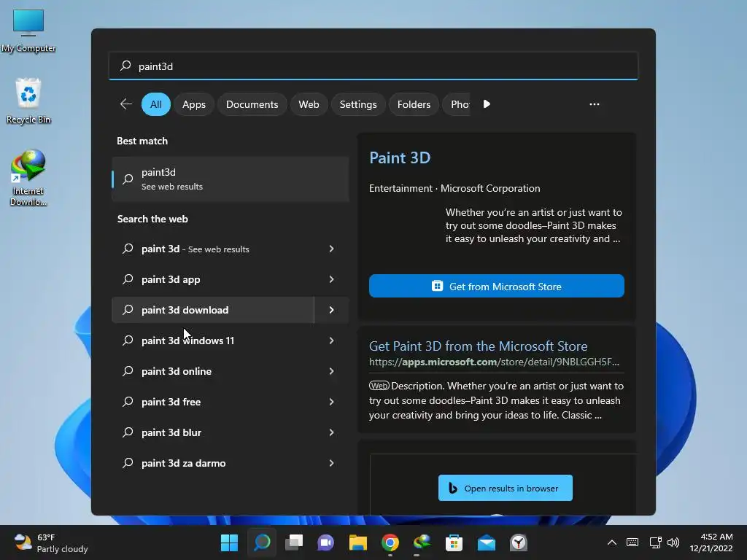This screenshot has height=560, width=747.
Task: Select the 'paint 3d download' suggestion
Action: click(213, 310)
